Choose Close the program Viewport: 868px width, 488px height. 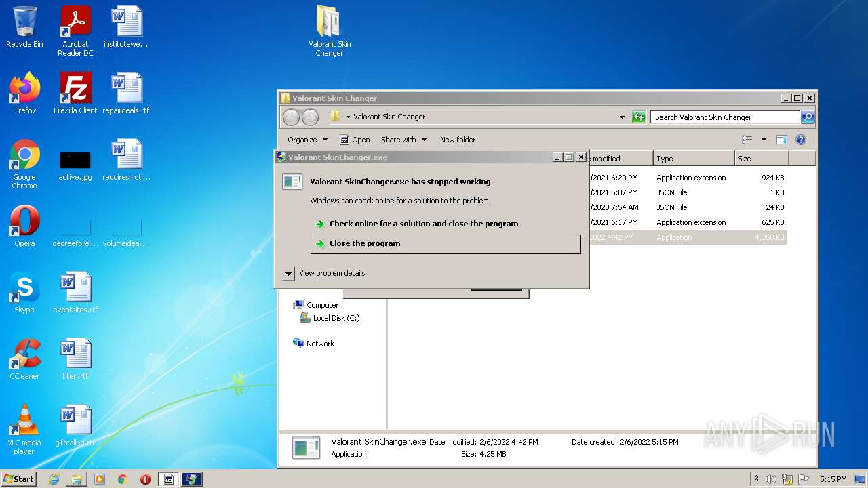[x=446, y=244]
